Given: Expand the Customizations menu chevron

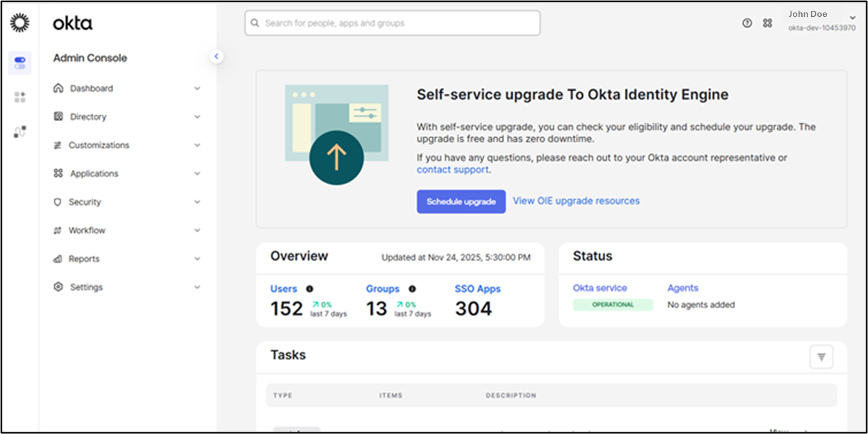Looking at the screenshot, I should click(197, 145).
